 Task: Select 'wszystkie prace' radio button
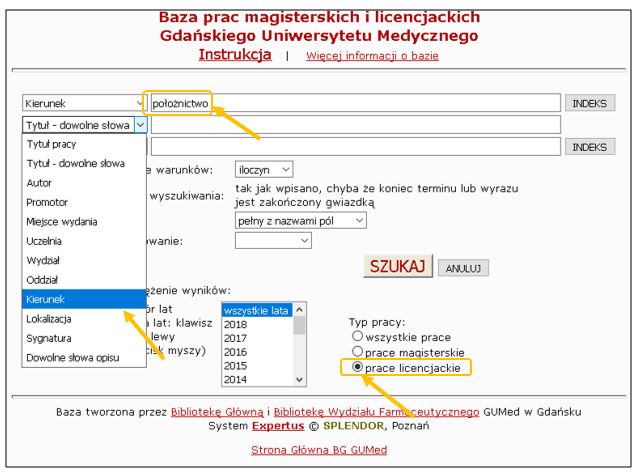pyautogui.click(x=357, y=337)
